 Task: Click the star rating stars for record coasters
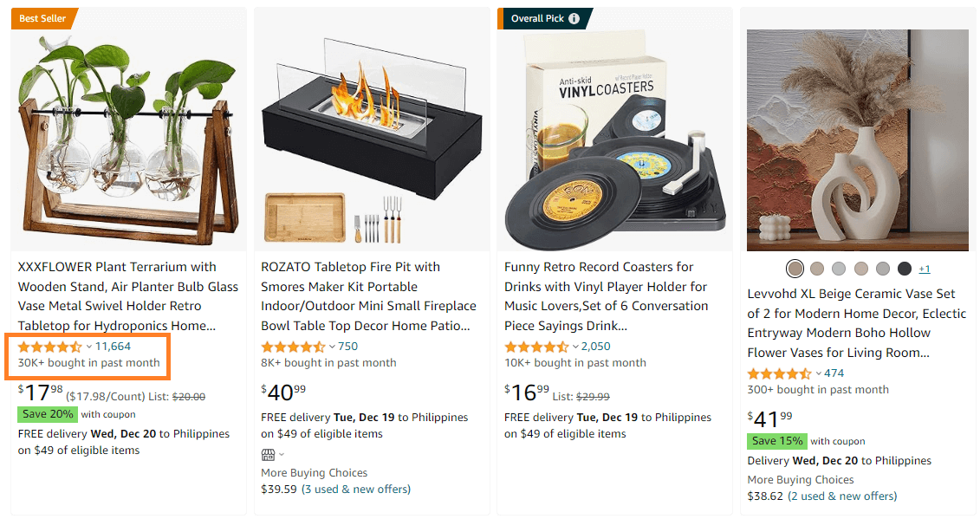[535, 346]
